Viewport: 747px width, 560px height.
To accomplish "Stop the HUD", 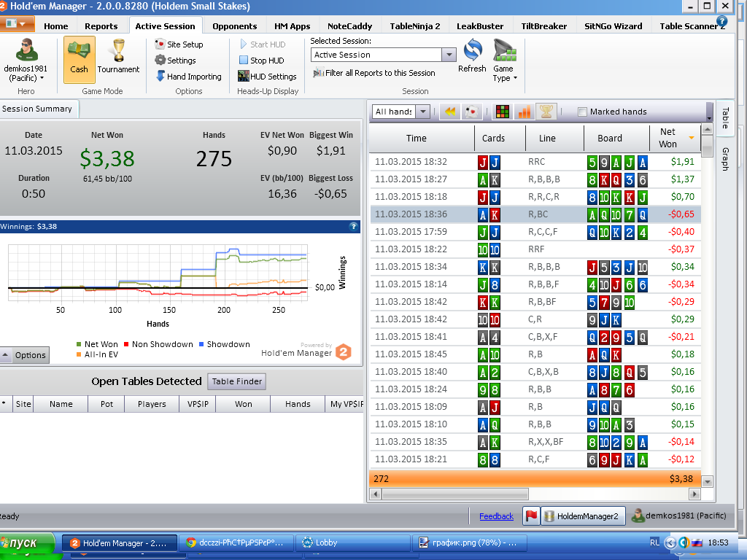I will 261,61.
